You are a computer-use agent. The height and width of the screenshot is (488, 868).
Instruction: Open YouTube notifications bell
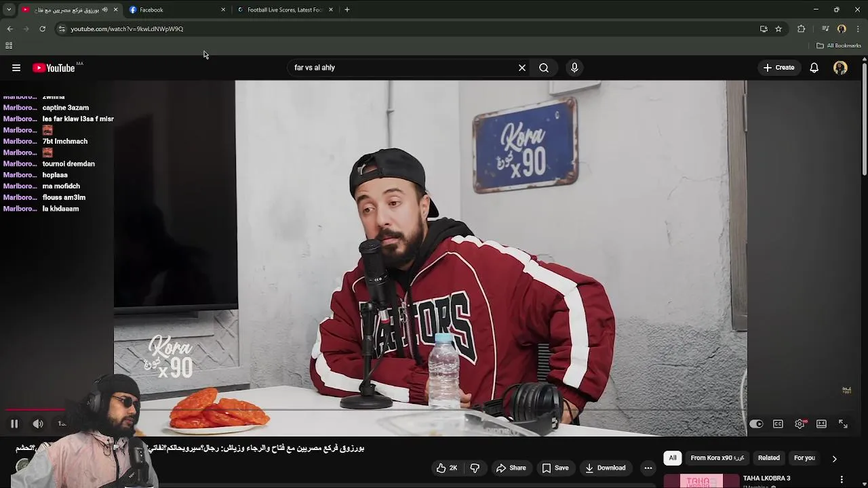[x=814, y=68]
